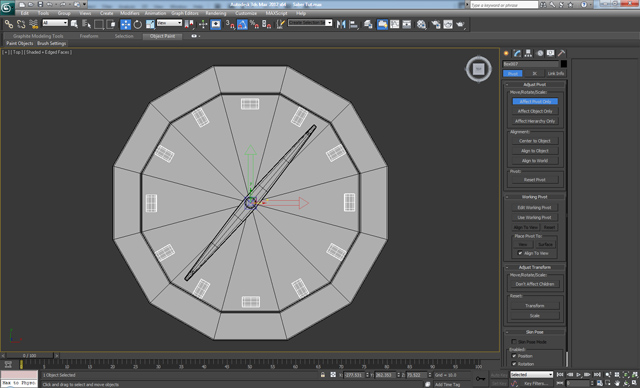Enable Skin Pose Mode checkbox
The height and width of the screenshot is (388, 640).
click(x=514, y=342)
